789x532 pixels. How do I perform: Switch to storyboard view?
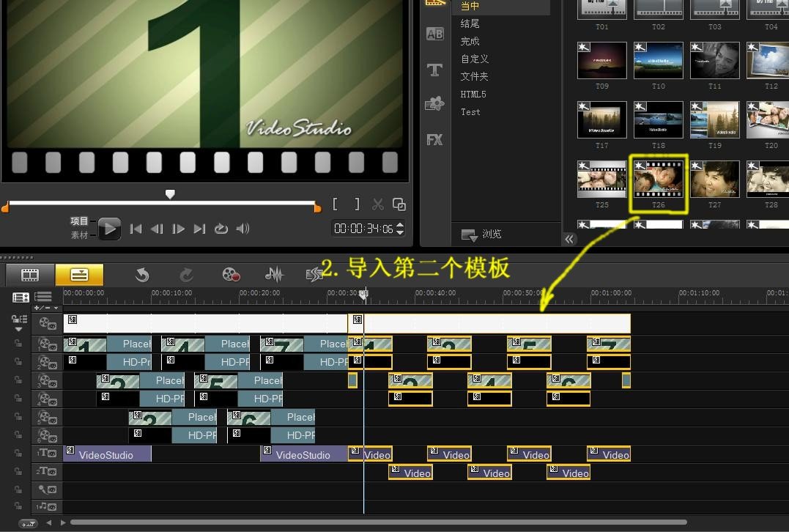29,275
